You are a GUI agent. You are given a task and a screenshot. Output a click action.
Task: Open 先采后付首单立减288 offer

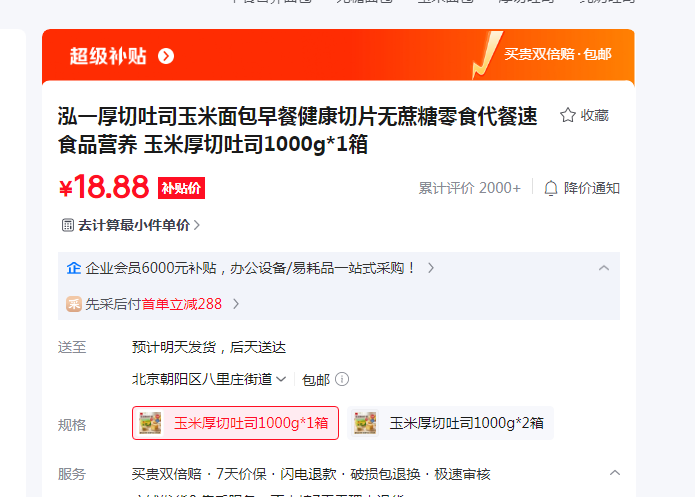[x=153, y=304]
